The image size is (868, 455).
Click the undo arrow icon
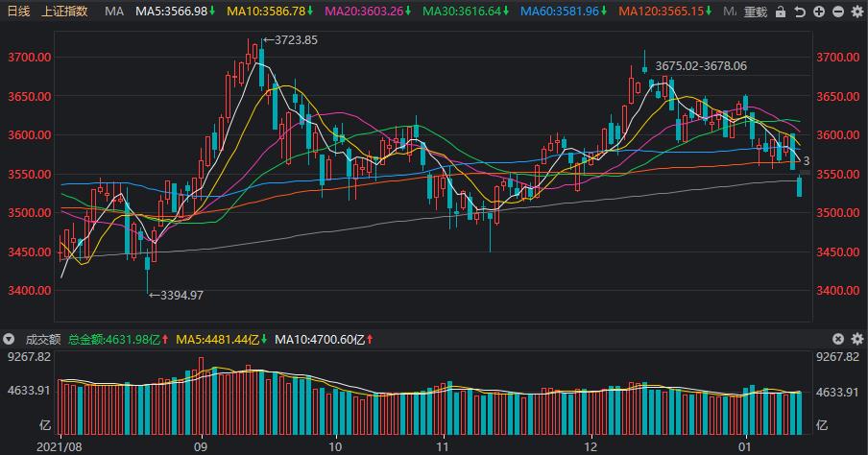[800, 12]
